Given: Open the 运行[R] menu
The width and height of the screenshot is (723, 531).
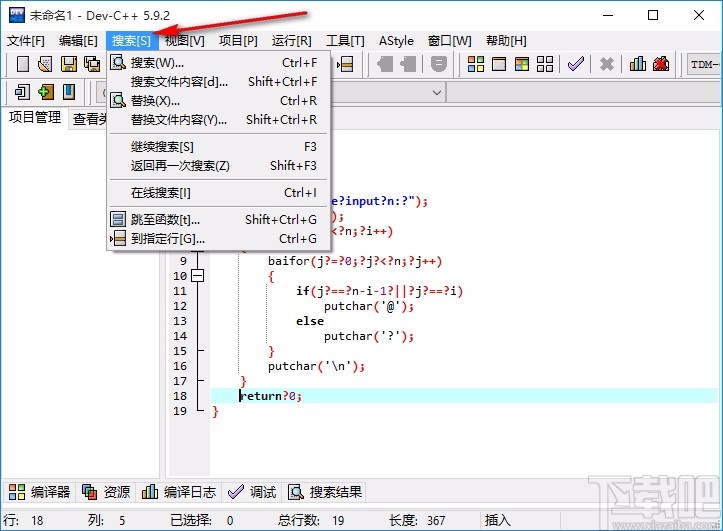Looking at the screenshot, I should 291,41.
